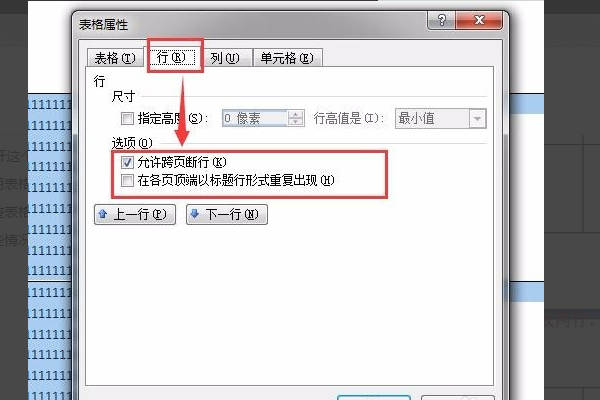Click the question mark help icon
The width and height of the screenshot is (600, 400).
coord(441,20)
